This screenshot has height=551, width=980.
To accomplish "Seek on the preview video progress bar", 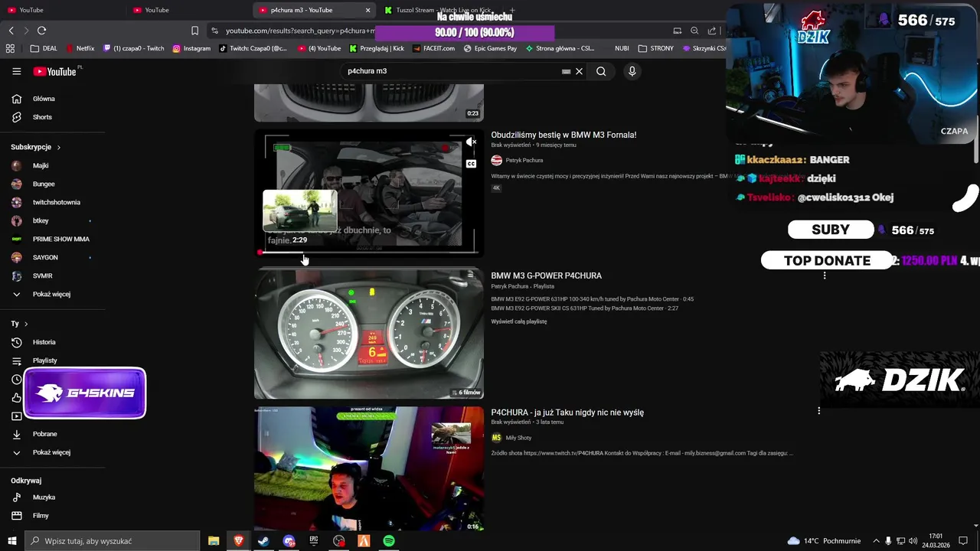I will 369,252.
